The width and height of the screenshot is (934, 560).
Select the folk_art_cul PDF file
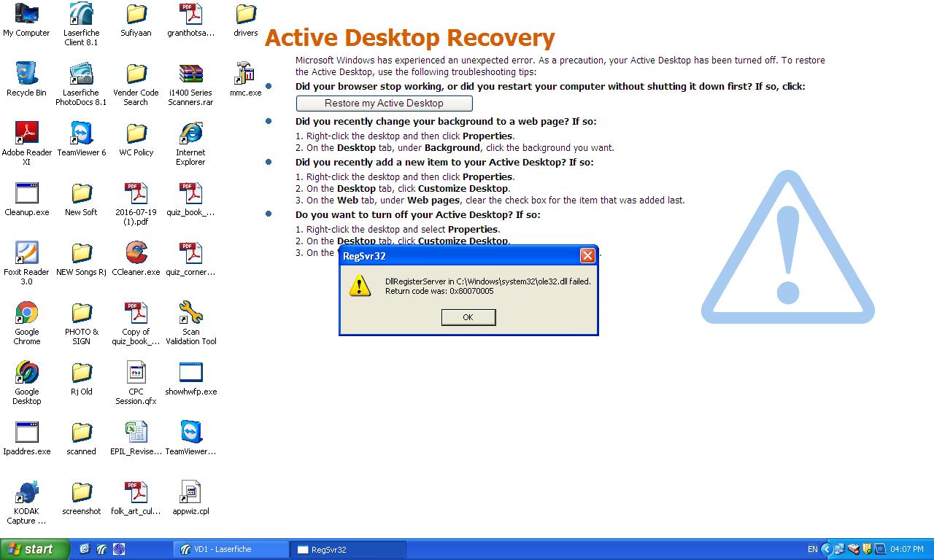(x=136, y=499)
